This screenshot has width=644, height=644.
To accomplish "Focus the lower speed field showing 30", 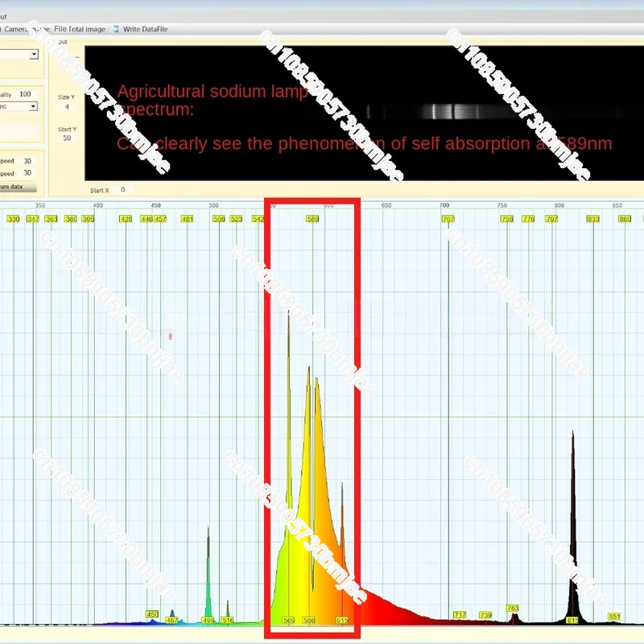I will click(27, 173).
